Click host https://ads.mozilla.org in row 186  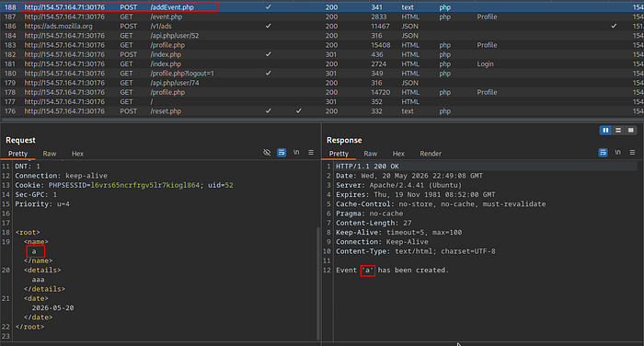[58, 27]
